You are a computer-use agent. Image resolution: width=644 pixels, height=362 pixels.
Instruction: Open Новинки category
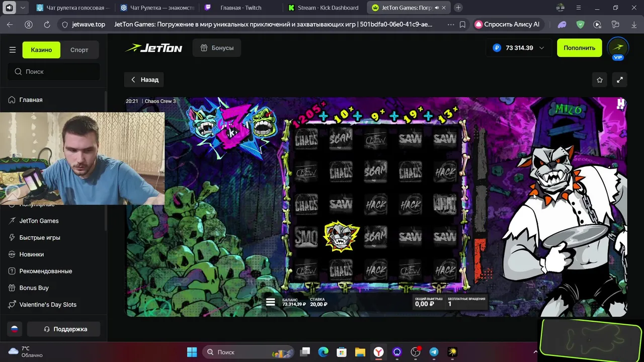click(x=31, y=254)
